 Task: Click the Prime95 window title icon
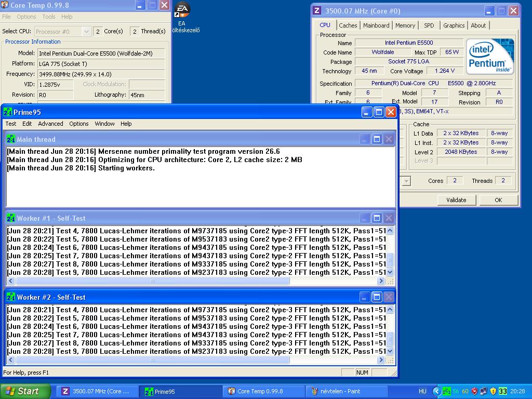pyautogui.click(x=8, y=112)
